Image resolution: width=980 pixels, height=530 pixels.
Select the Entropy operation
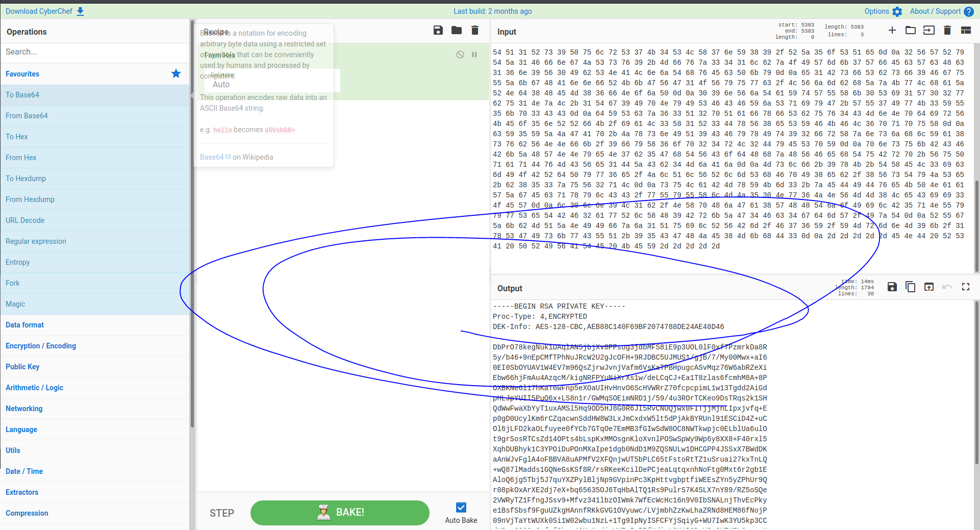[x=95, y=262]
